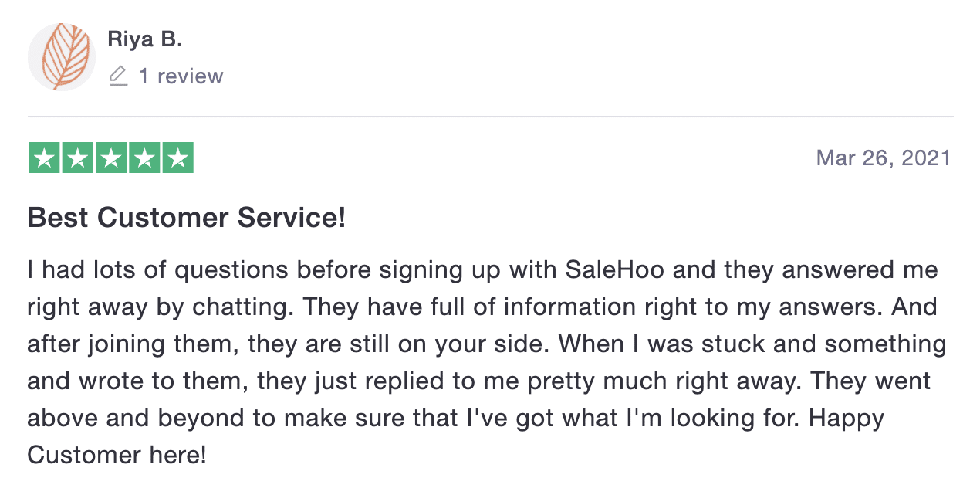Select the second green rating star
Screen dimensions: 980x488
pyautogui.click(x=78, y=158)
